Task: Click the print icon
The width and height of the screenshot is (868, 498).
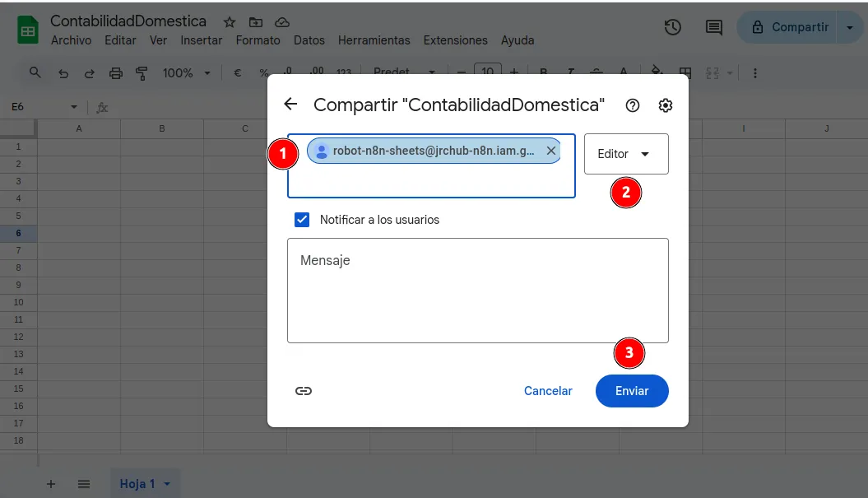Action: [x=116, y=73]
